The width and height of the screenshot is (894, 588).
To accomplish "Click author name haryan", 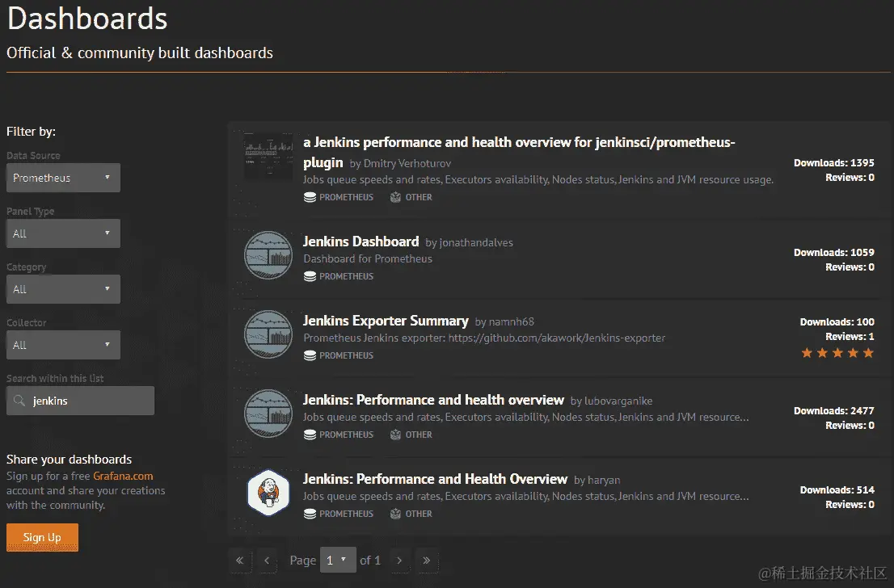I will (603, 481).
